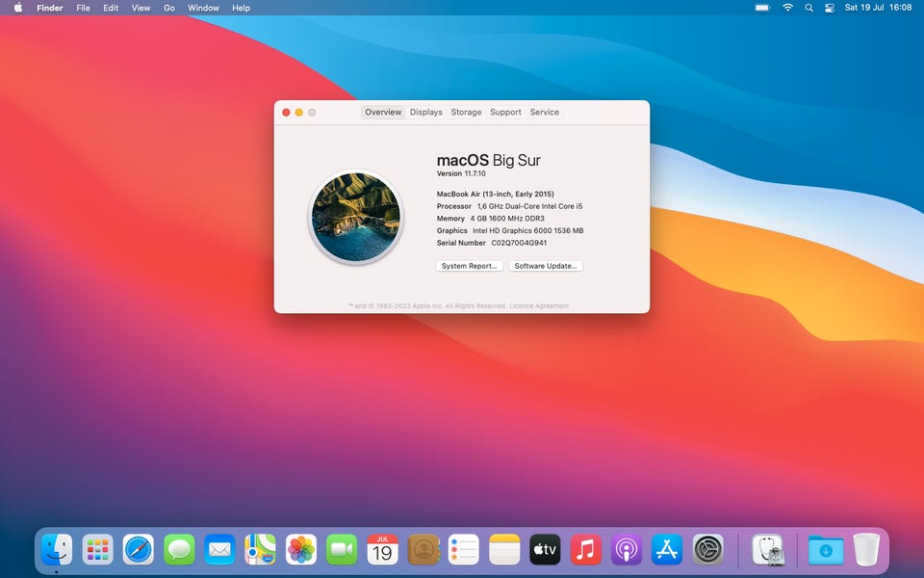Launch the Photos app in Dock
Viewport: 924px width, 578px height.
(x=301, y=550)
